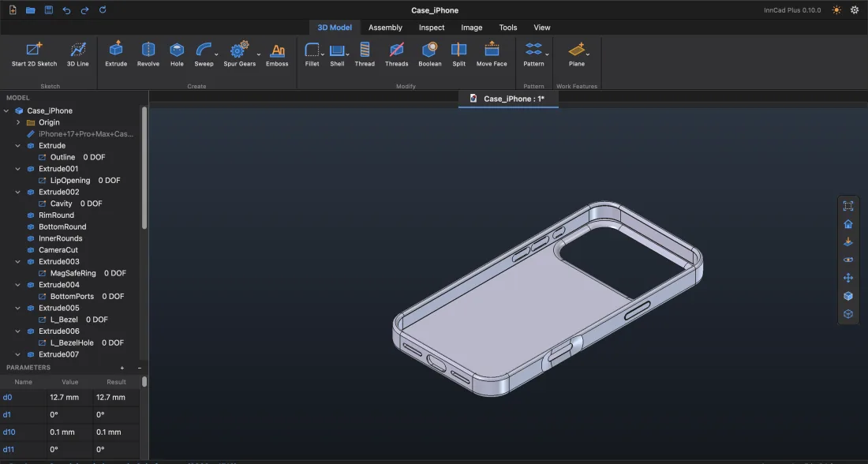The image size is (868, 464).
Task: Open Plane dropdown arrow
Action: click(587, 54)
